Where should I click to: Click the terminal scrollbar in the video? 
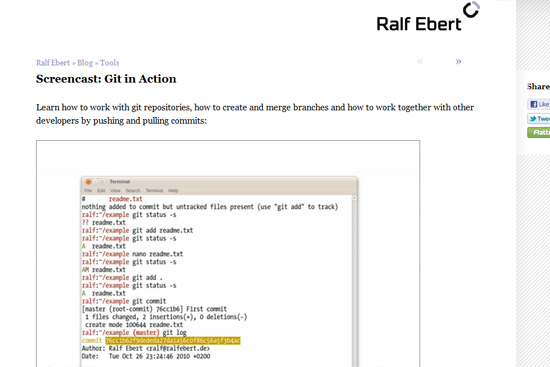coord(354,281)
